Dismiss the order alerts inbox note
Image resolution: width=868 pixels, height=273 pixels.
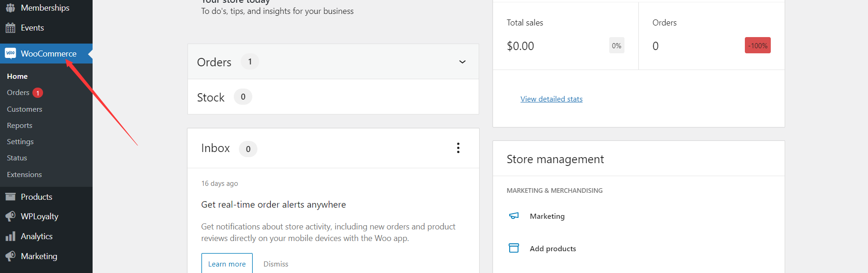tap(276, 264)
